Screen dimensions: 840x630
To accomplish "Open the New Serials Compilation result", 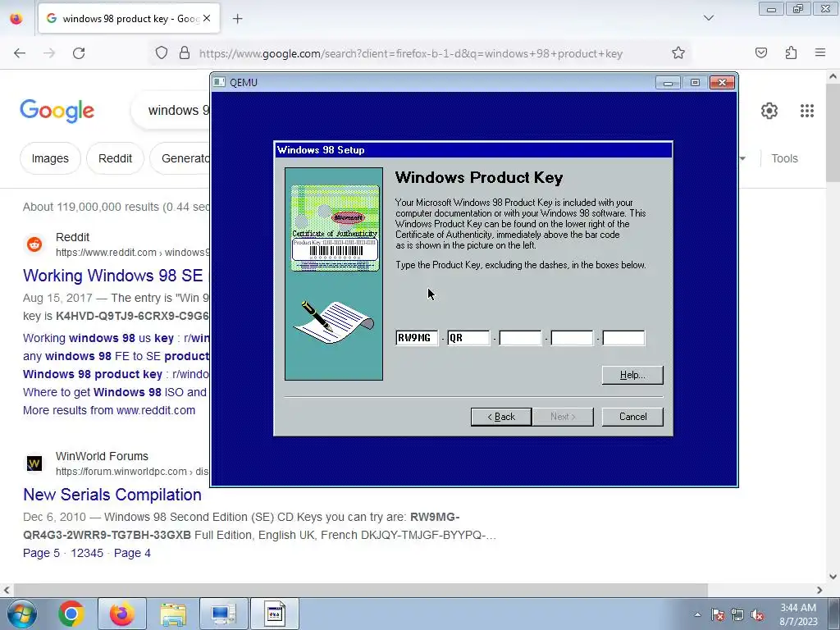I will point(112,495).
